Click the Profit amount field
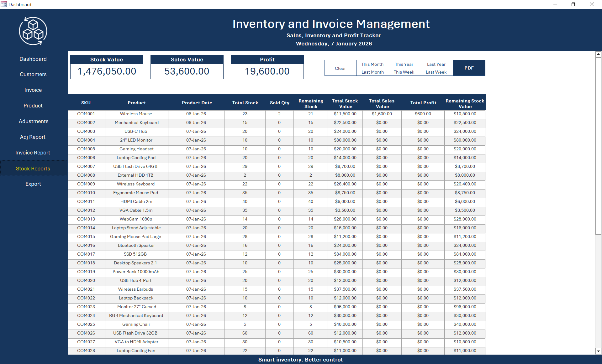This screenshot has height=364, width=602. point(267,71)
